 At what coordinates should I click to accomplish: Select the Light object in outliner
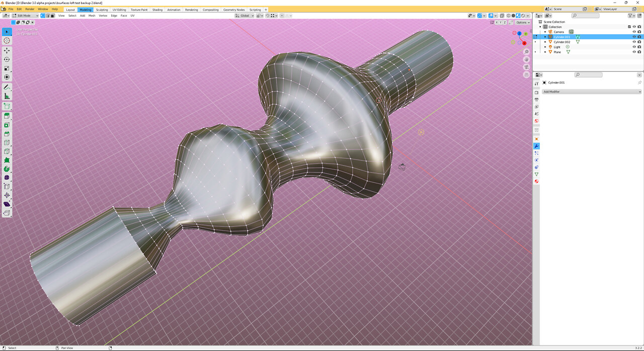pyautogui.click(x=557, y=47)
